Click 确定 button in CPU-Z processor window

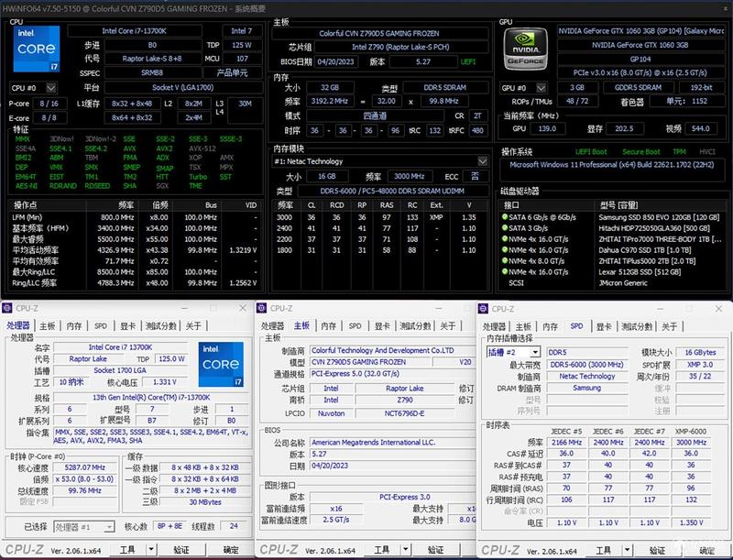[231, 549]
